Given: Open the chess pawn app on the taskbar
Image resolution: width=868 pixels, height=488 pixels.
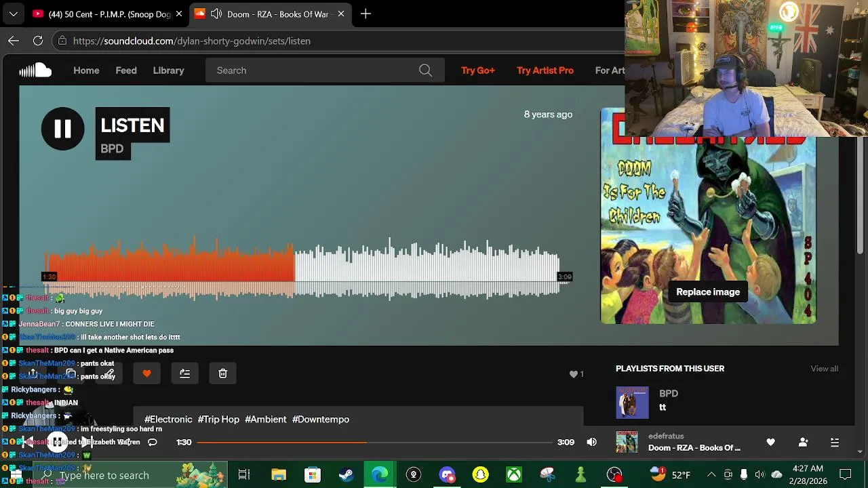Looking at the screenshot, I should 580,475.
